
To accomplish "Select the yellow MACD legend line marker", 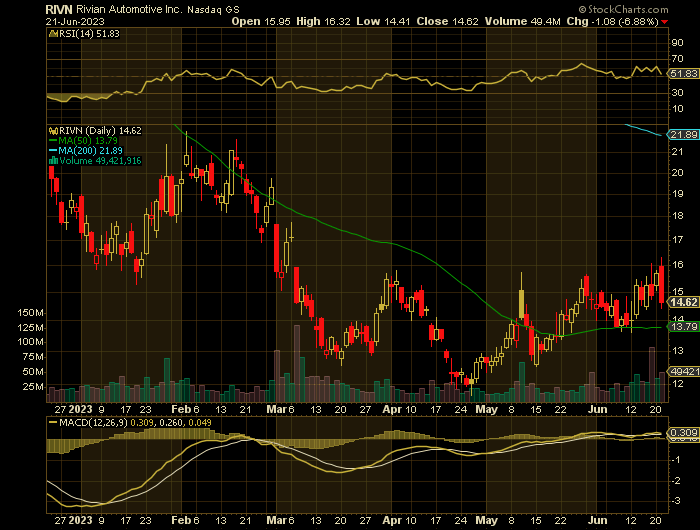I will point(53,422).
